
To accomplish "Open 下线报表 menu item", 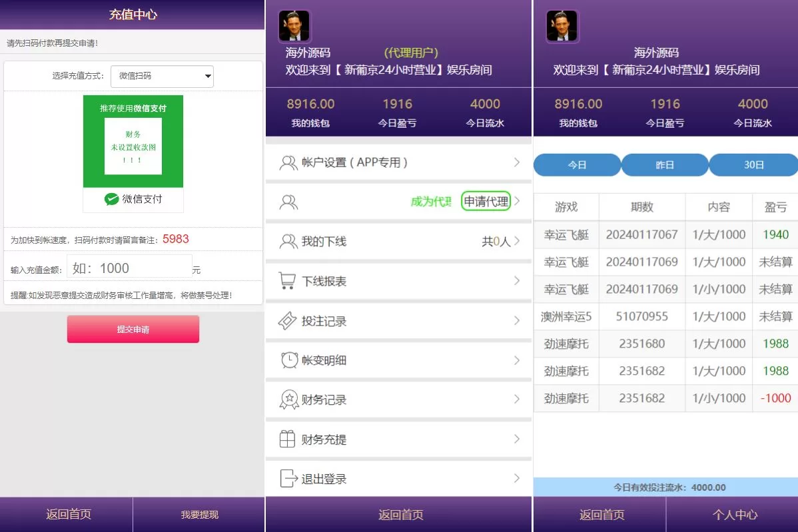I will (x=398, y=281).
